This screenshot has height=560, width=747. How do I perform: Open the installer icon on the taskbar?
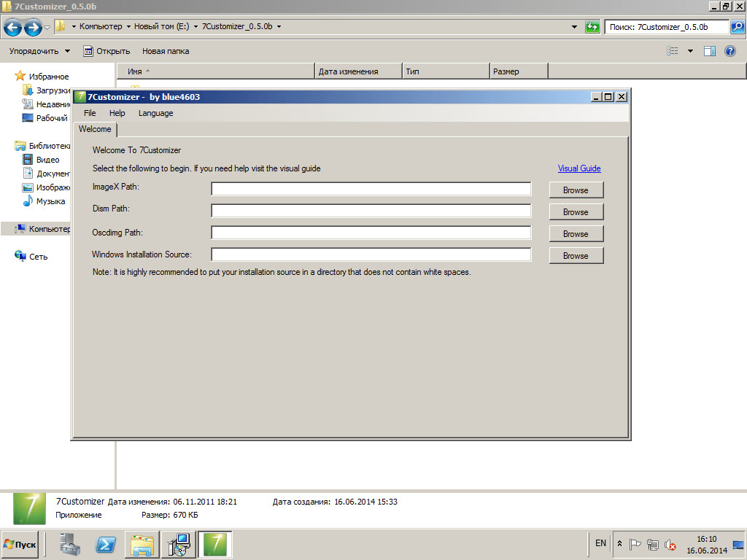point(179,544)
